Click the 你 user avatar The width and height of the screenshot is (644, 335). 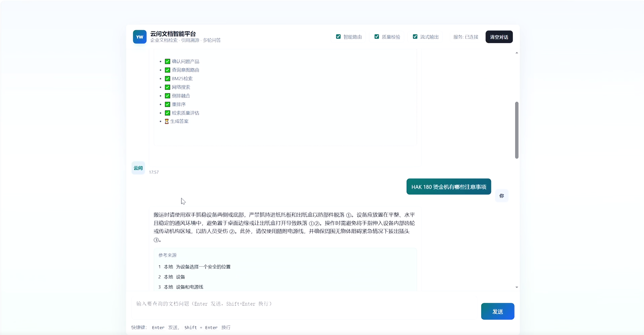[x=501, y=196]
